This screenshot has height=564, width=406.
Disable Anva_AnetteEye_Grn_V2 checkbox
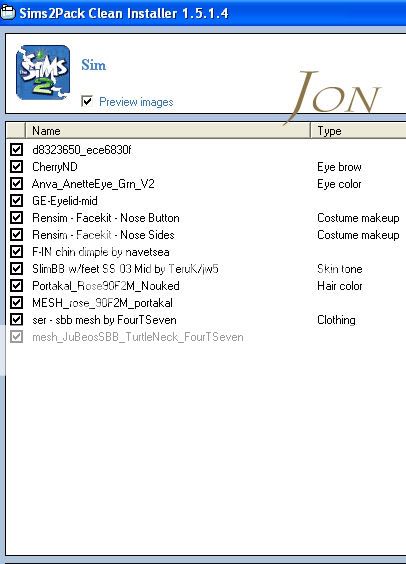(x=16, y=183)
